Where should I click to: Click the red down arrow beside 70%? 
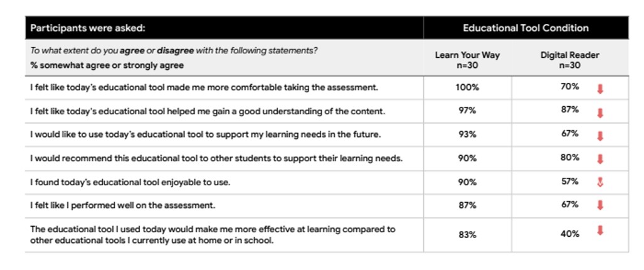click(600, 89)
